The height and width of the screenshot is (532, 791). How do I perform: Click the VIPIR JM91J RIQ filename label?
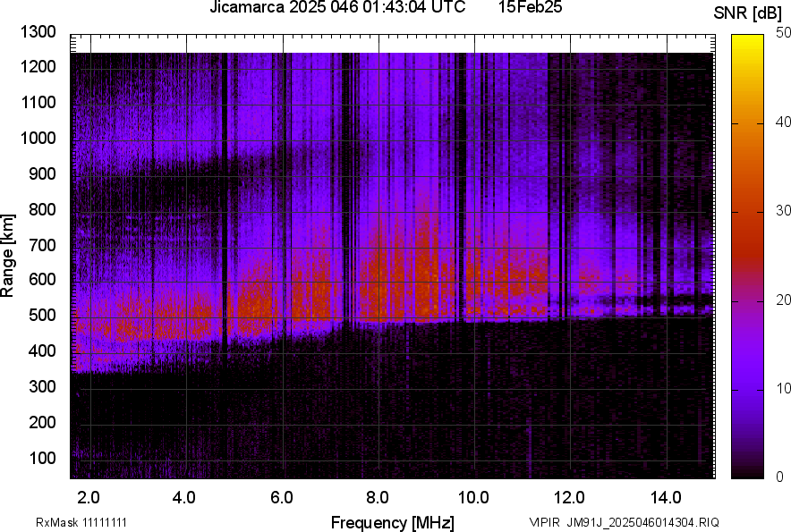pos(624,522)
